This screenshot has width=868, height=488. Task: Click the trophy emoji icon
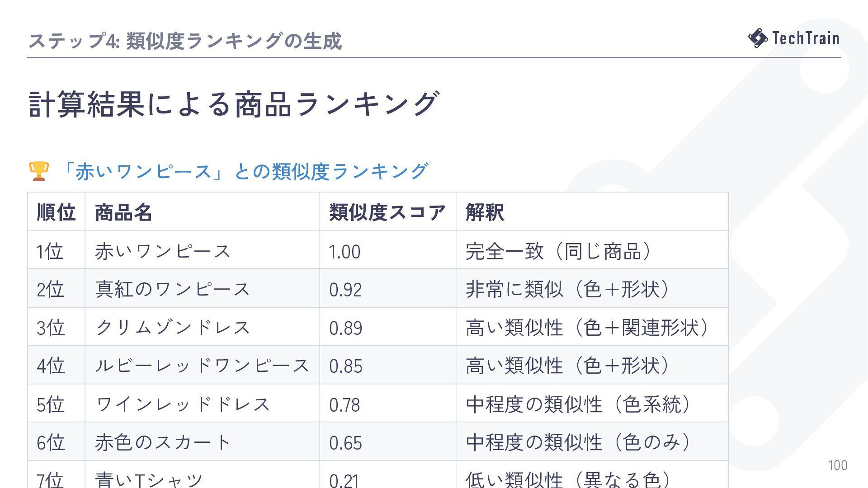click(38, 171)
